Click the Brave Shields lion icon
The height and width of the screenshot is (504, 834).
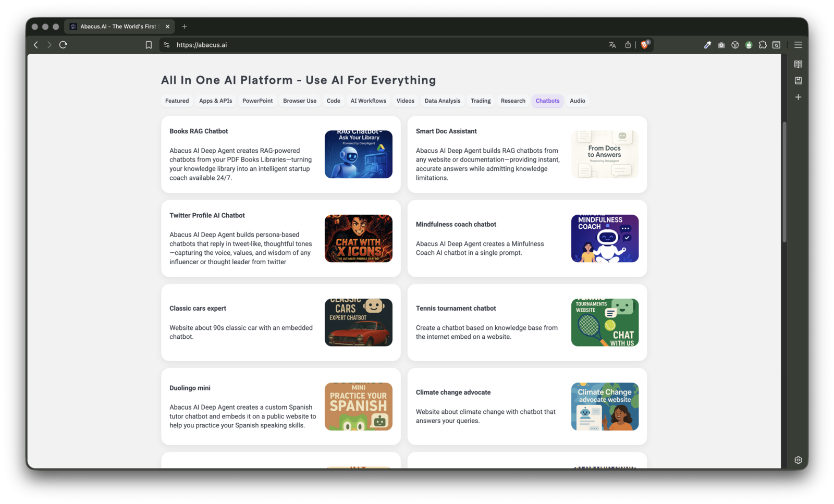644,45
